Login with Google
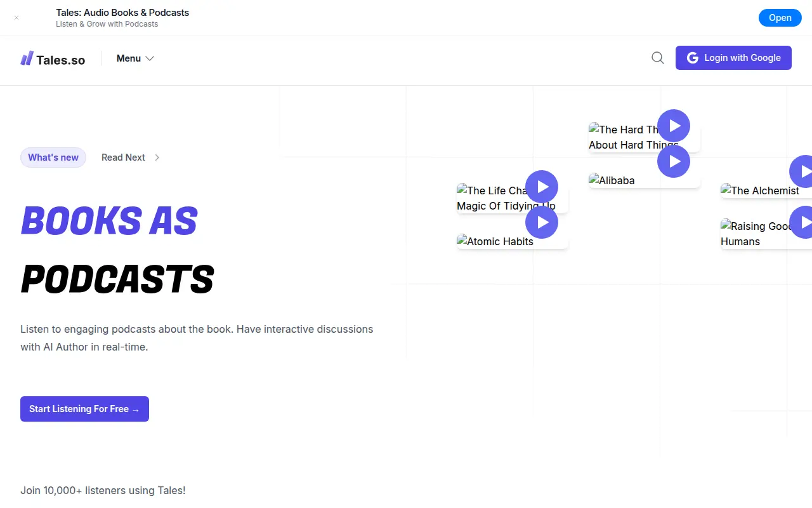The height and width of the screenshot is (508, 812). tap(733, 58)
